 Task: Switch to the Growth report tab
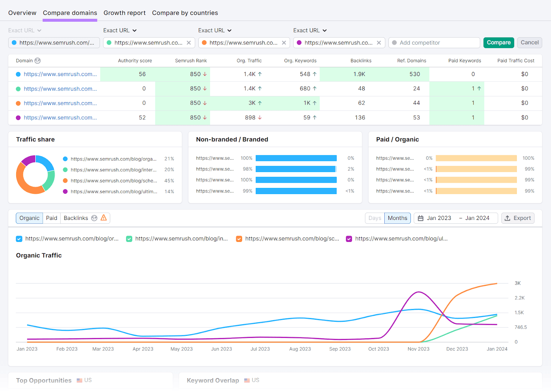(x=125, y=13)
